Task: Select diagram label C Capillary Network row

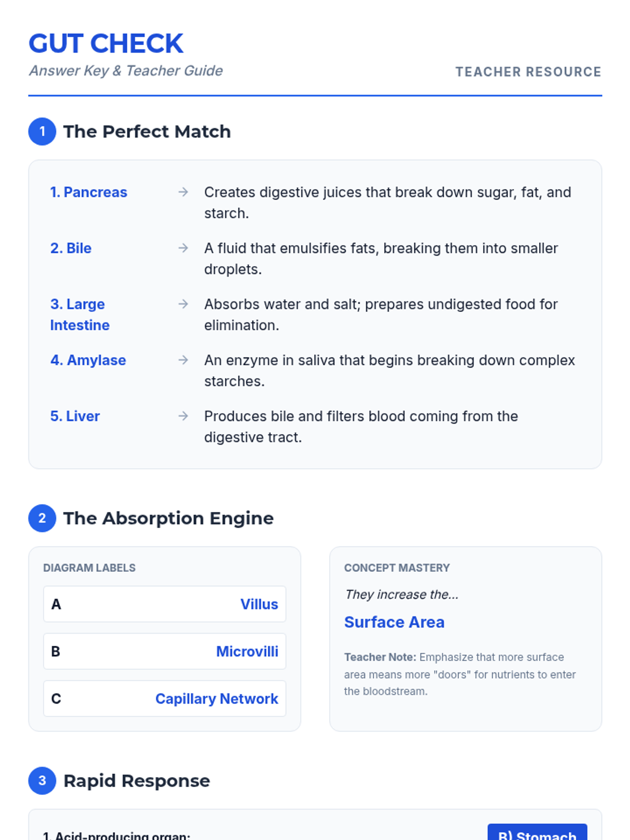Action: pyautogui.click(x=165, y=699)
